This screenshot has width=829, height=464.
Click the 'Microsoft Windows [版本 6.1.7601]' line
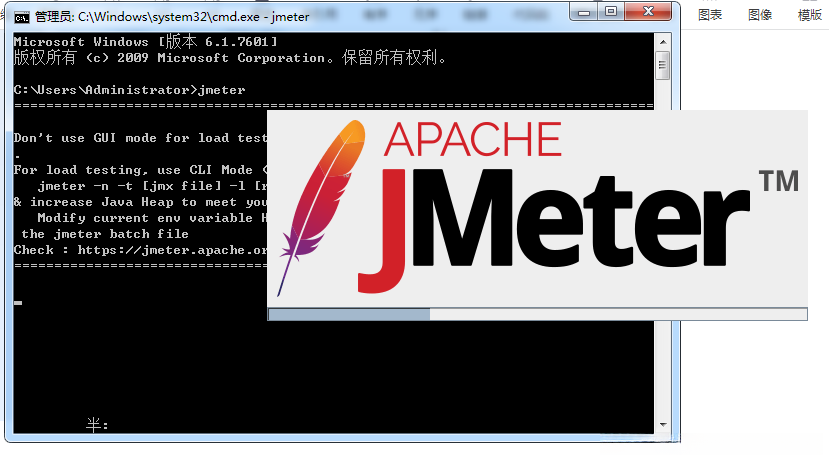click(145, 41)
